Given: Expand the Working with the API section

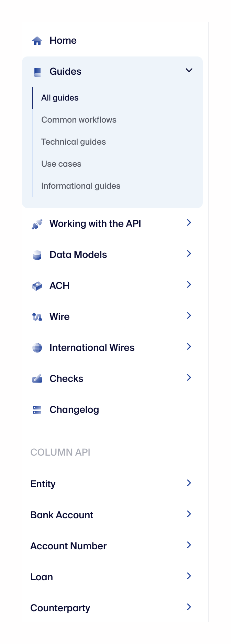Looking at the screenshot, I should (189, 222).
